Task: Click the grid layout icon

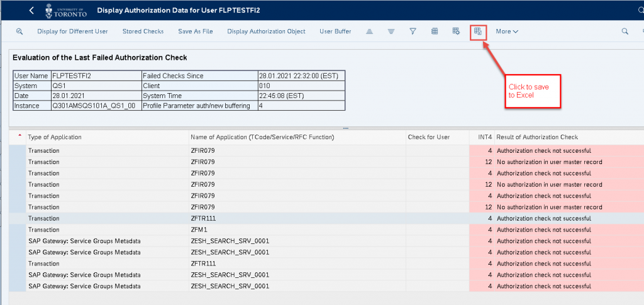Action: click(435, 31)
